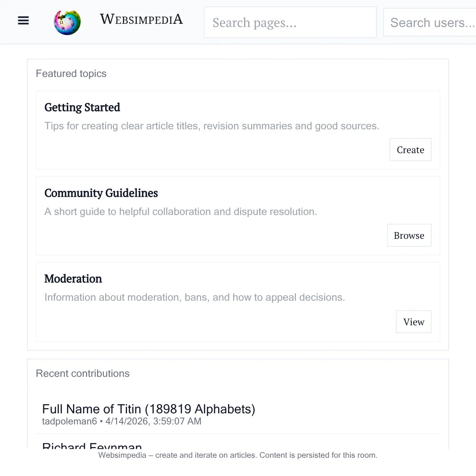This screenshot has height=476, width=476.
Task: Click the Websimpedia footer tagline
Action: (238, 455)
